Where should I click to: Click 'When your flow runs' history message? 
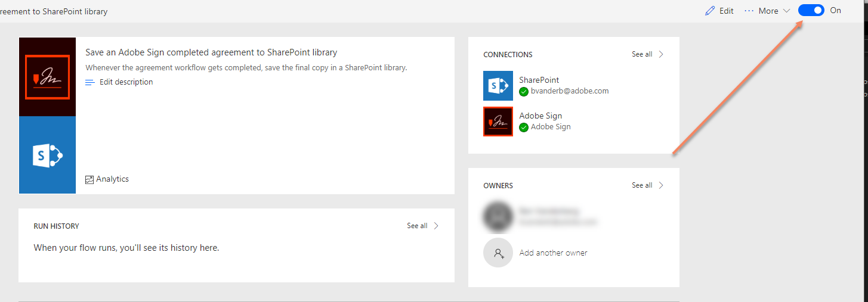coord(126,247)
